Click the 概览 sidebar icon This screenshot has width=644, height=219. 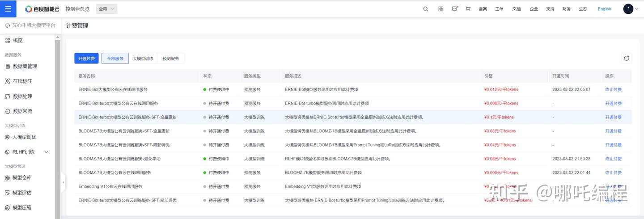(8, 40)
